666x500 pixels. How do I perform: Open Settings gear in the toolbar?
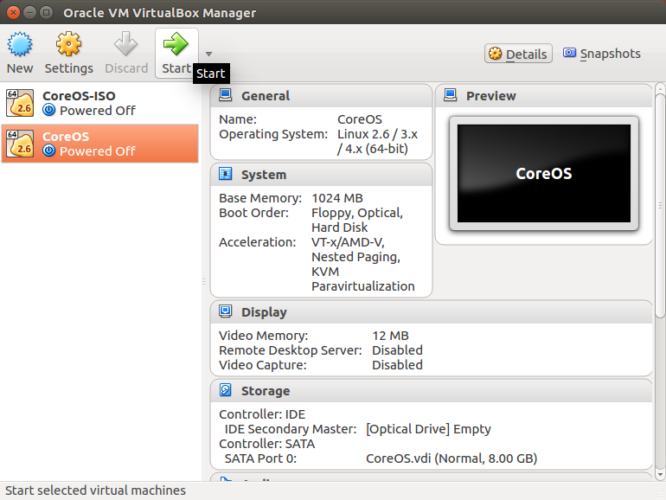[x=68, y=52]
